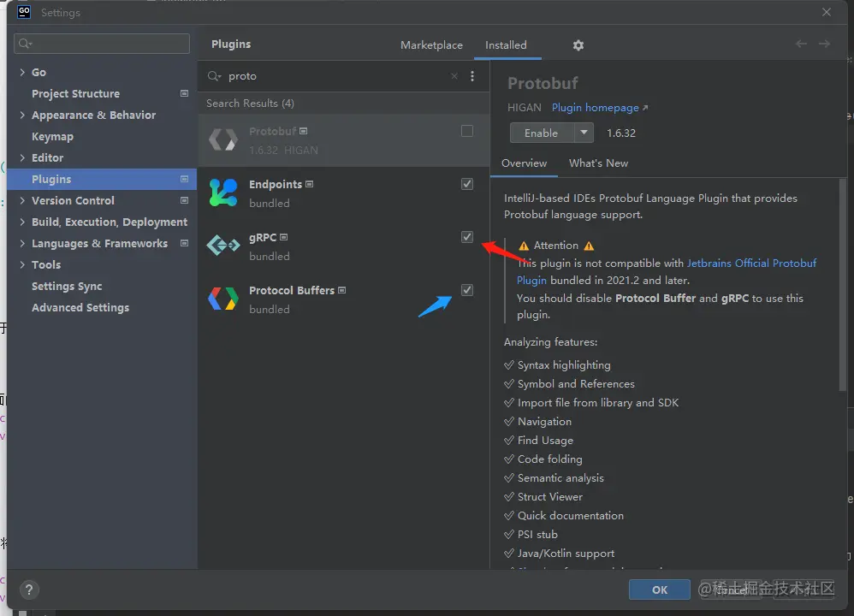This screenshot has height=616, width=854.
Task: Select the Protocol Buffers plugin row
Action: 344,299
